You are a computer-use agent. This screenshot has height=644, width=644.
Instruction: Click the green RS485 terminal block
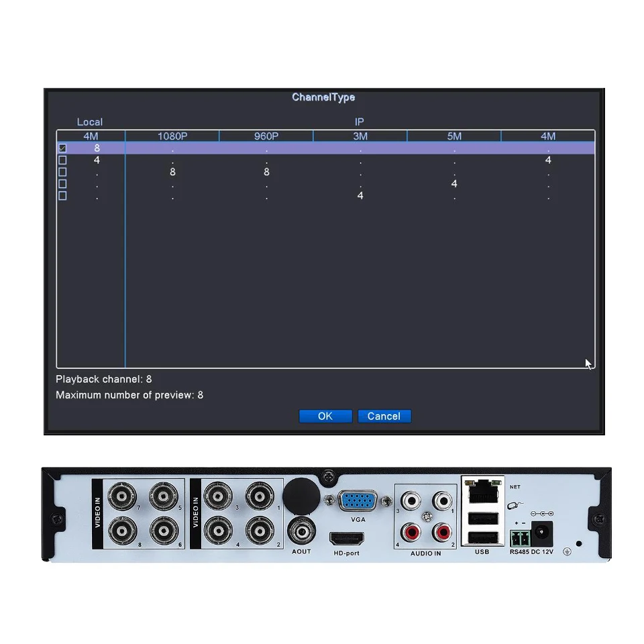click(x=521, y=538)
